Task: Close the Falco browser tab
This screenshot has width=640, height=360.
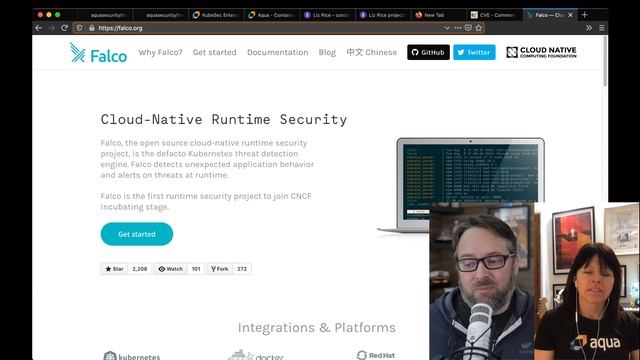Action: tap(570, 15)
